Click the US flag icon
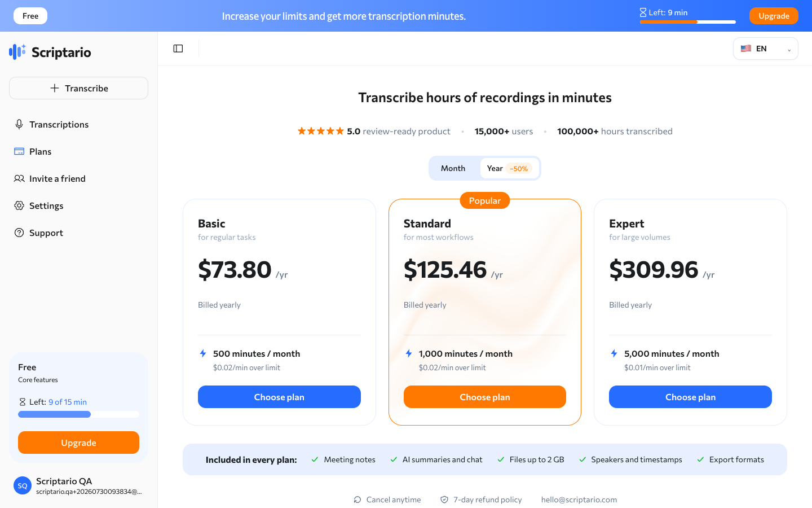This screenshot has width=812, height=508. (x=746, y=49)
